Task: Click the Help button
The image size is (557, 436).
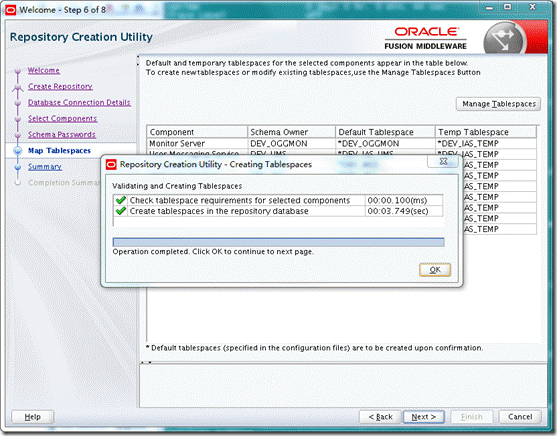Action: coord(33,417)
